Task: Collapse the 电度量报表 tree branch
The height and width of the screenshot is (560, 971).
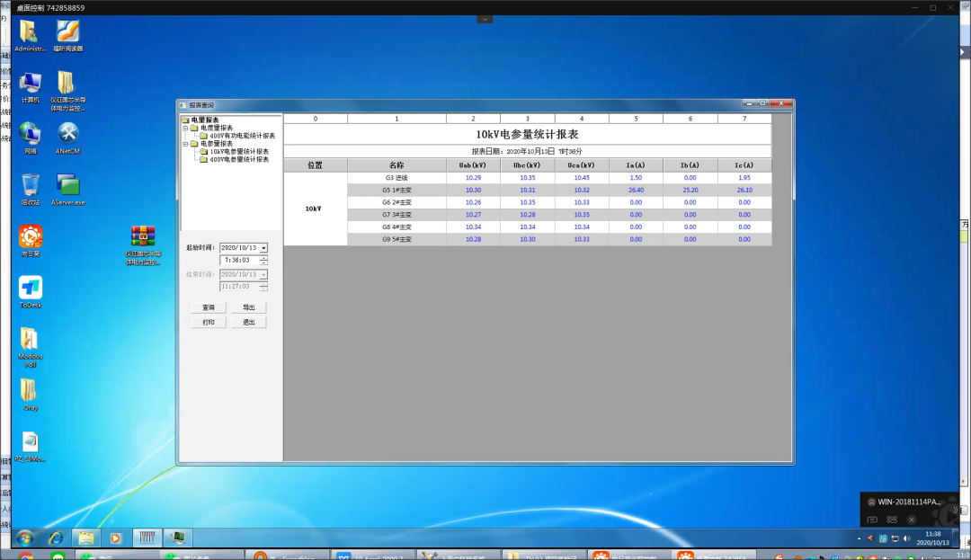Action: (186, 128)
